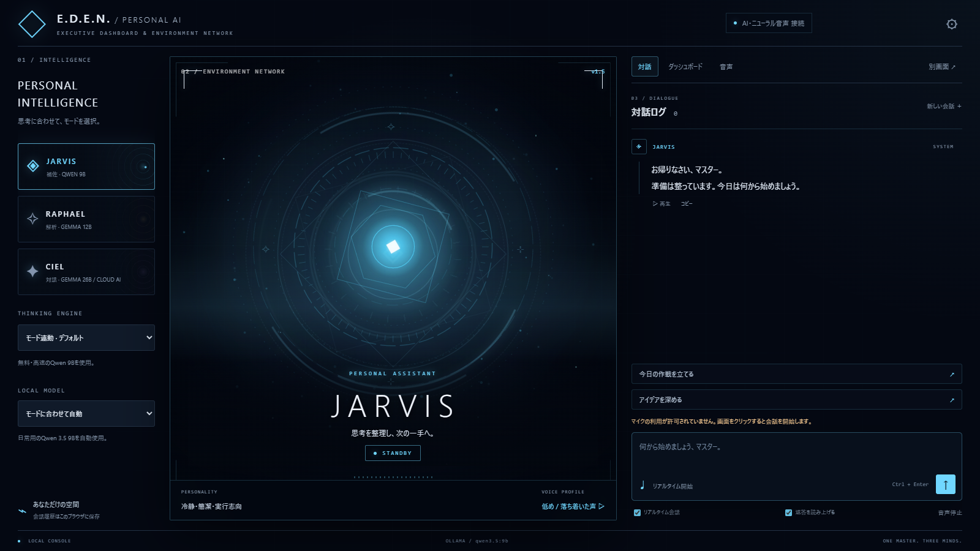This screenshot has width=980, height=551.
Task: Open the Thinking Engine mode dropdown
Action: point(86,337)
